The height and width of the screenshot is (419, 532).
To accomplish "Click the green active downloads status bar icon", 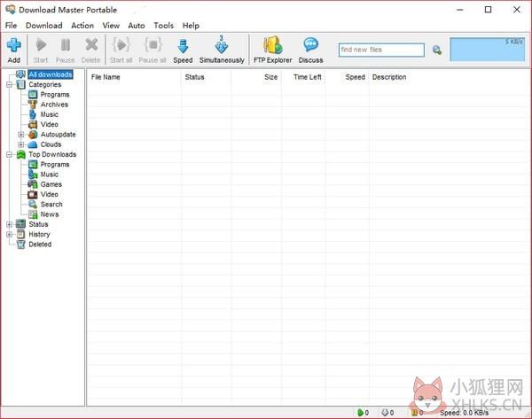I will click(360, 413).
